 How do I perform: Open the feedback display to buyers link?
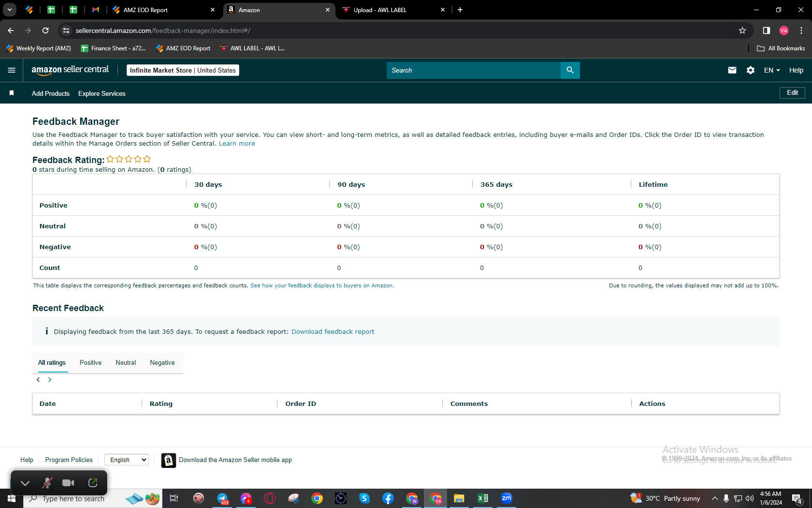coord(322,285)
